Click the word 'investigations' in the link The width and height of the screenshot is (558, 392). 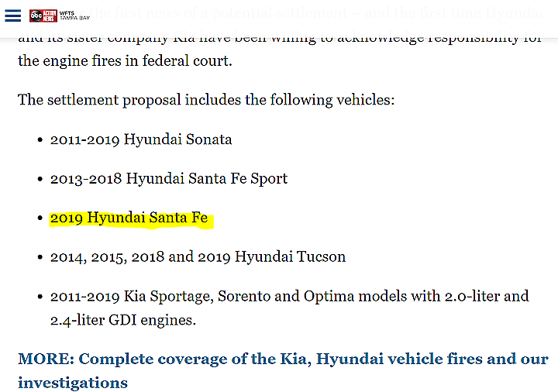[x=73, y=383]
